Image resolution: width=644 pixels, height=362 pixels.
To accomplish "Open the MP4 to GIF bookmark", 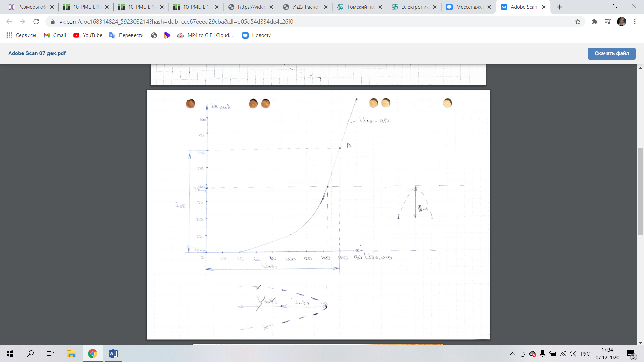I will point(205,35).
